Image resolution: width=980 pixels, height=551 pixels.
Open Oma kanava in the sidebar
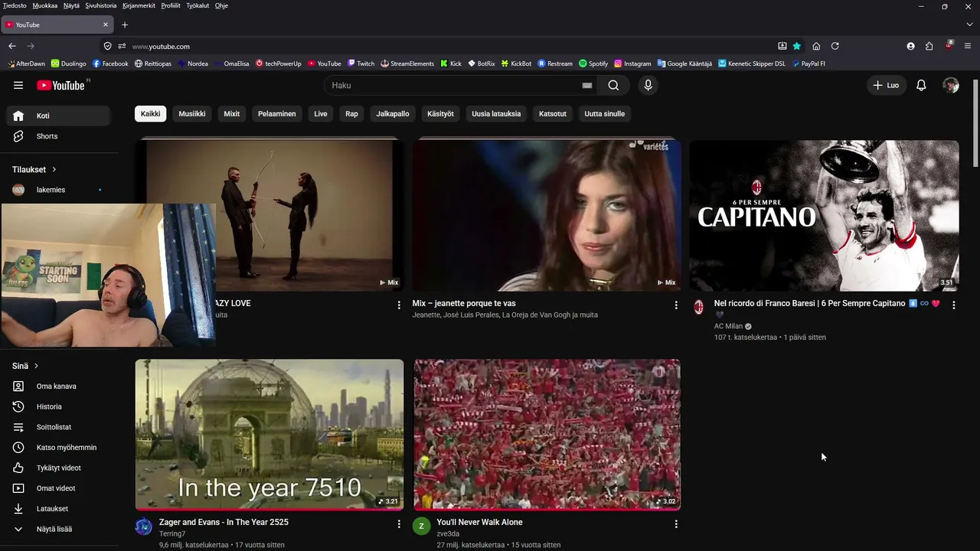pos(59,386)
